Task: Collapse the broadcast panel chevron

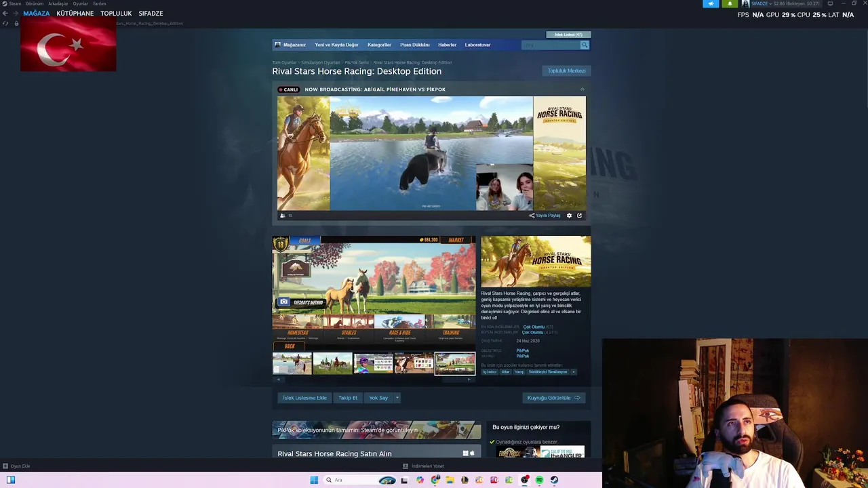Action: 582,89
